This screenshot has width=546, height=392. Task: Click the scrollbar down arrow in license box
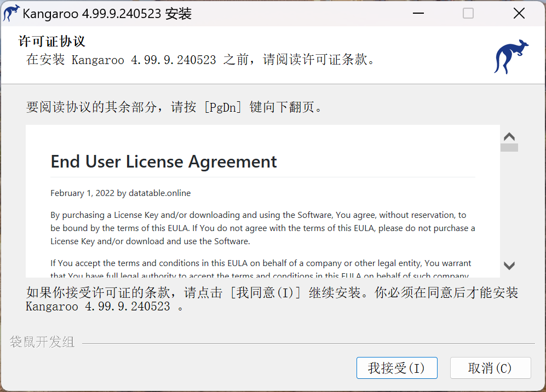click(509, 266)
